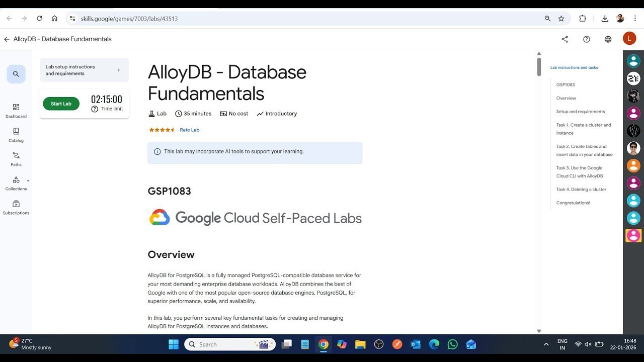Click the Rate Lab link
This screenshot has height=362, width=644.
click(190, 130)
